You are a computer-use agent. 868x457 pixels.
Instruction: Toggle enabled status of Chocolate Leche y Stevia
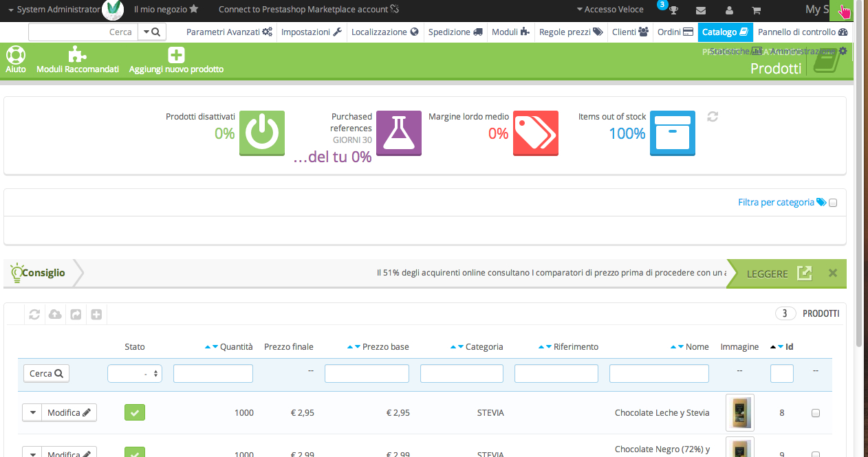point(135,412)
